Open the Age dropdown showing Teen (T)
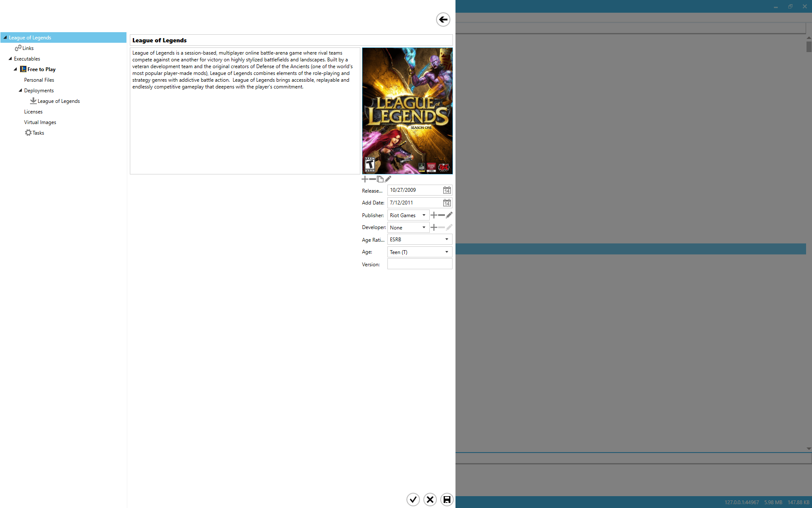812x508 pixels. [420, 252]
